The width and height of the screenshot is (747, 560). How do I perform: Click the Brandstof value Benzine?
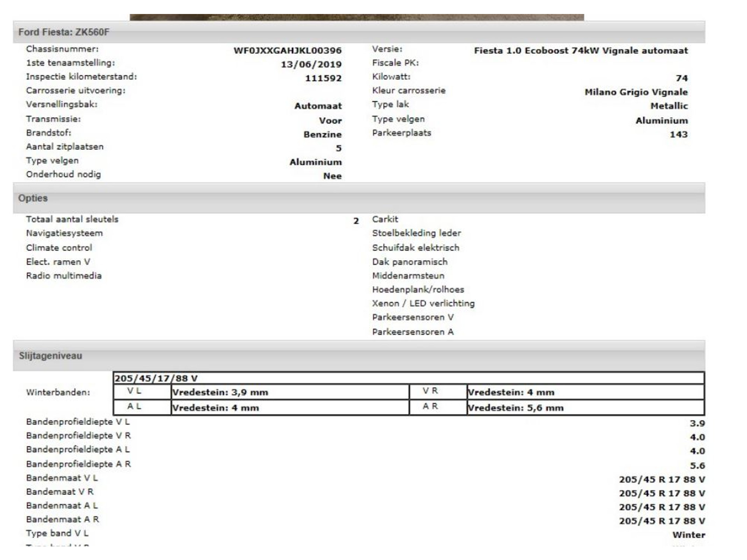323,135
